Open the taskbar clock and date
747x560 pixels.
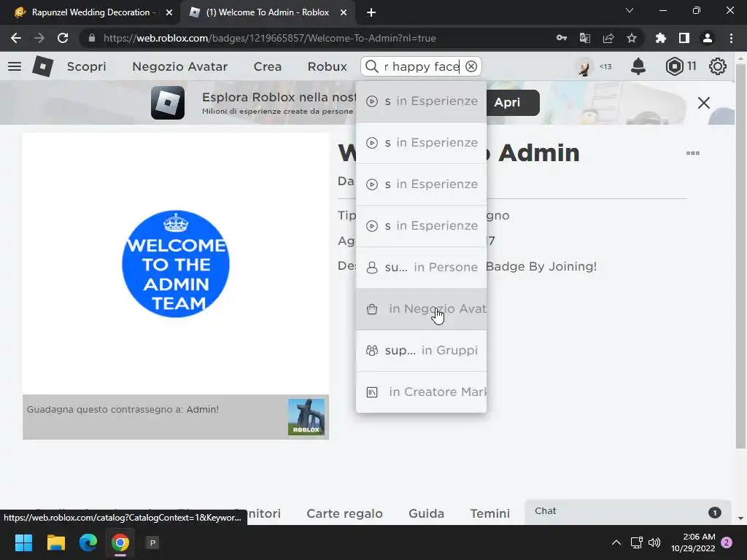pos(693,542)
